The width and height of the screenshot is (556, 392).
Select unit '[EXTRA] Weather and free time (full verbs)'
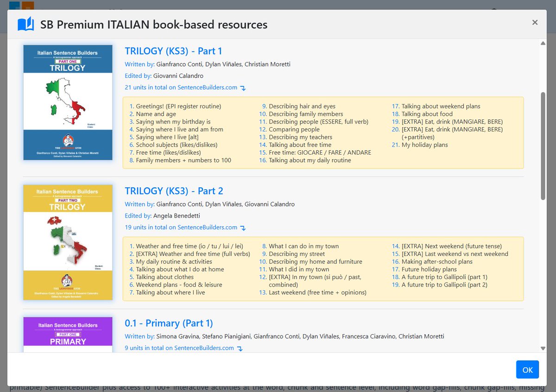coord(193,254)
